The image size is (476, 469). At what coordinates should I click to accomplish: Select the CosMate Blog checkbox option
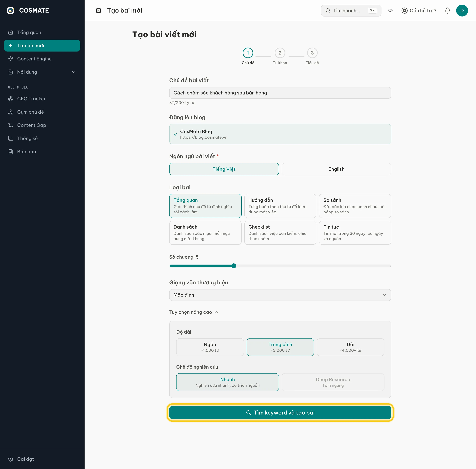tap(280, 134)
